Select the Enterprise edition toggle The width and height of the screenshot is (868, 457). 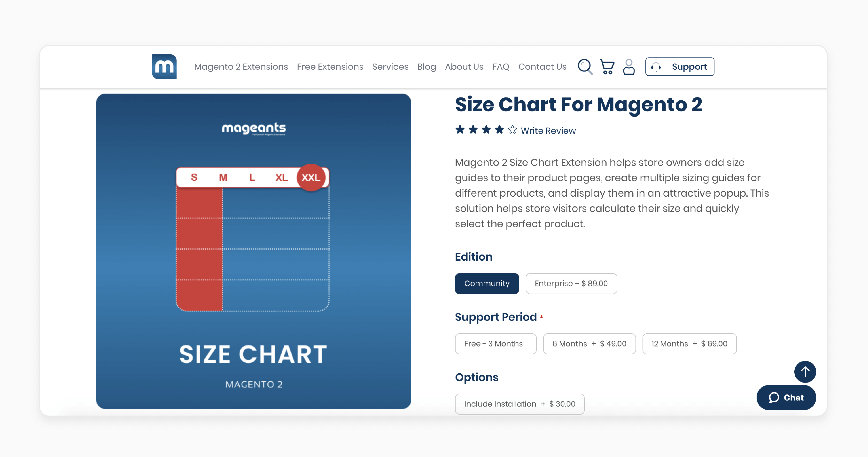(x=570, y=283)
